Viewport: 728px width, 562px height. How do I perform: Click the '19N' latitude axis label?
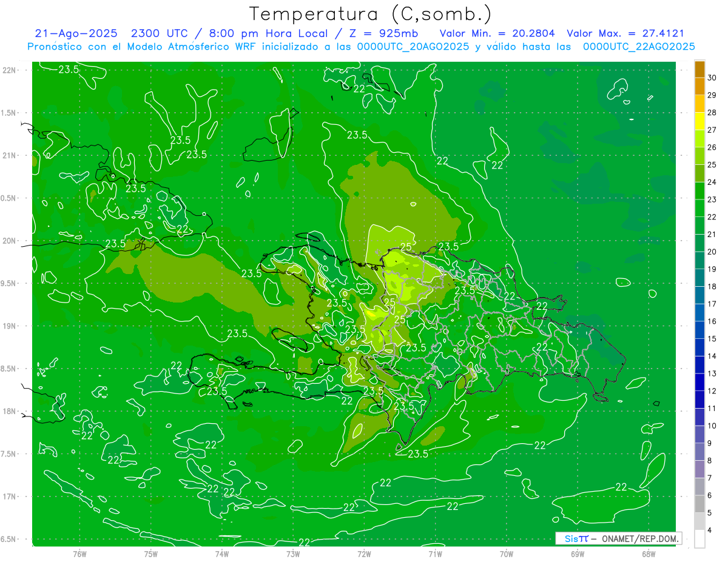point(10,326)
